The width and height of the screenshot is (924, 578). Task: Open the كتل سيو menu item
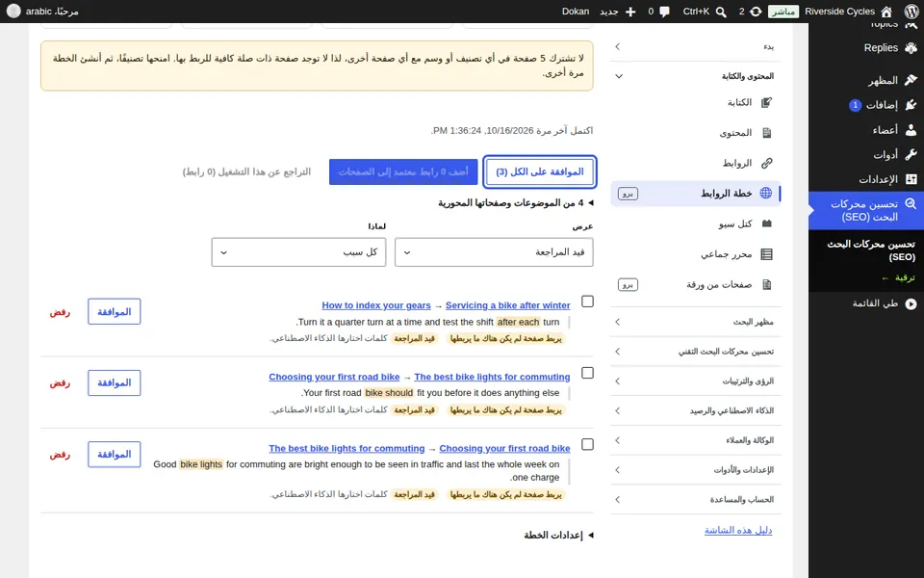point(695,223)
